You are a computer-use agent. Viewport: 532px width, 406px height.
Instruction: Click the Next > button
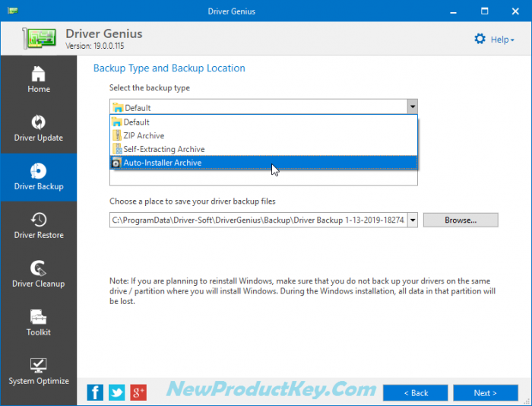[x=485, y=393]
